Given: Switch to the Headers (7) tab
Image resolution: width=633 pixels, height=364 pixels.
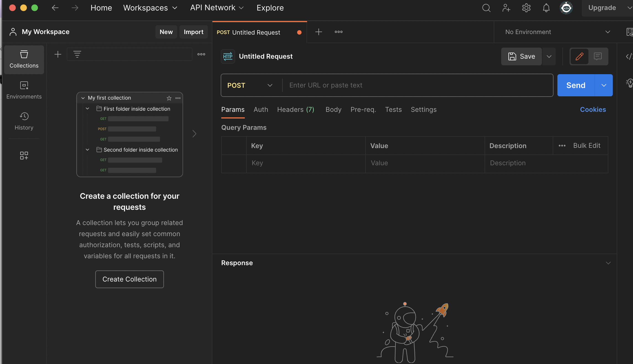Looking at the screenshot, I should [x=295, y=110].
